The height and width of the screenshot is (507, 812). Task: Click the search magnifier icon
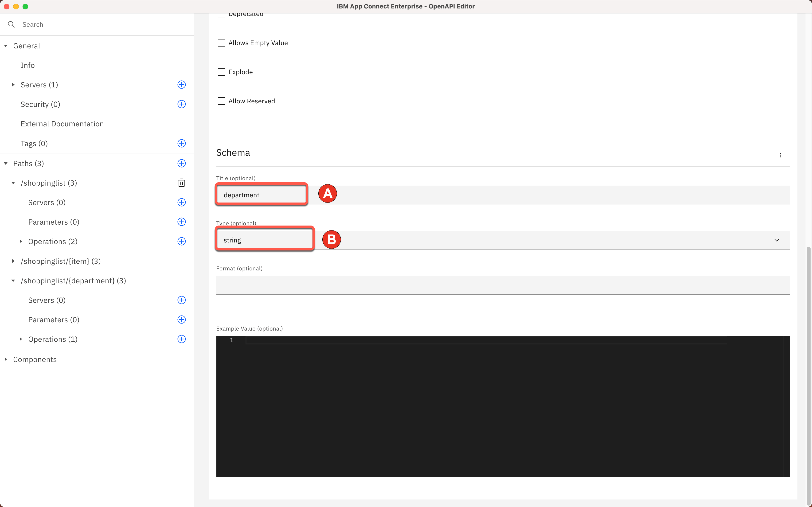click(x=11, y=24)
